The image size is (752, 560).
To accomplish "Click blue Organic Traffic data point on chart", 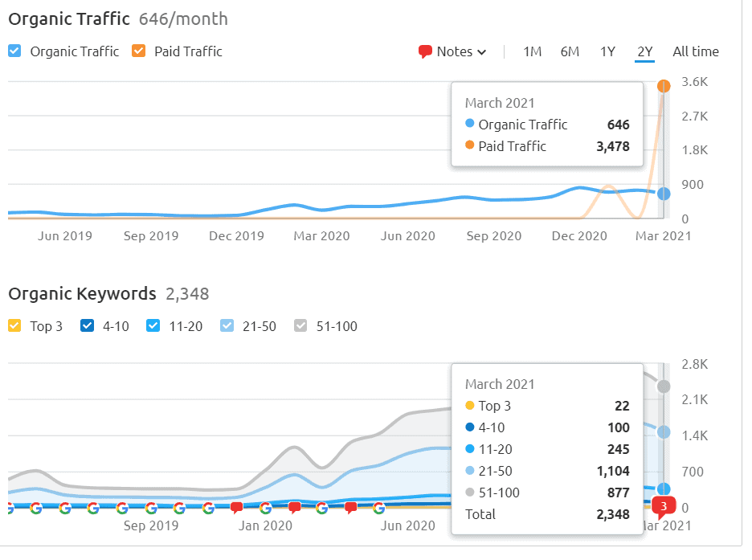I will (x=664, y=194).
